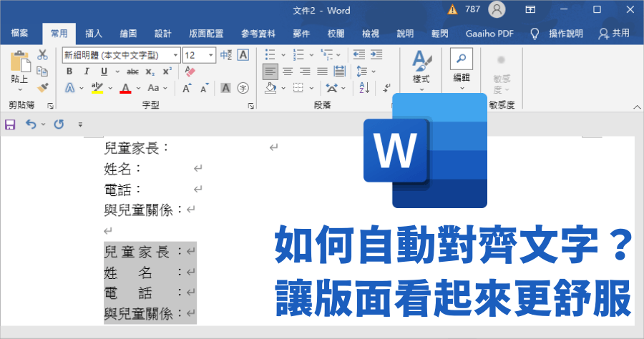Open the Styles gallery button
This screenshot has width=644, height=339.
point(421,71)
